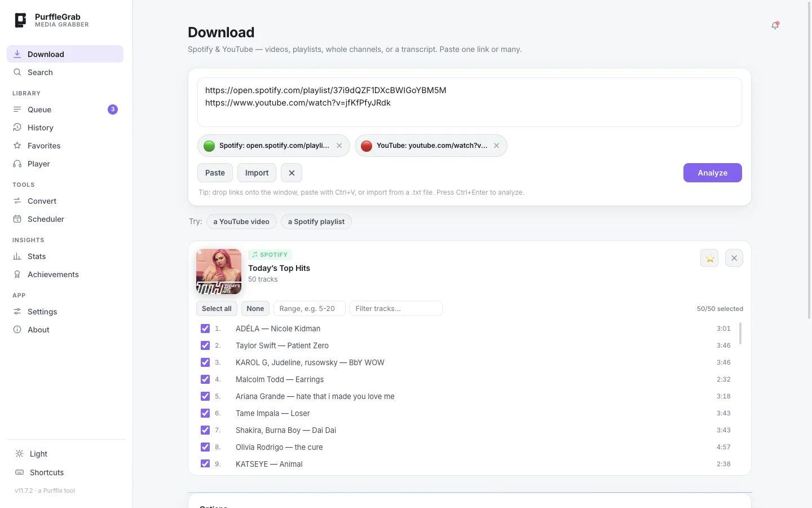Screen dimensions: 812x508
Task: Uncheck track 1 ADÉLA — Nicole Kidman
Action: (205, 329)
